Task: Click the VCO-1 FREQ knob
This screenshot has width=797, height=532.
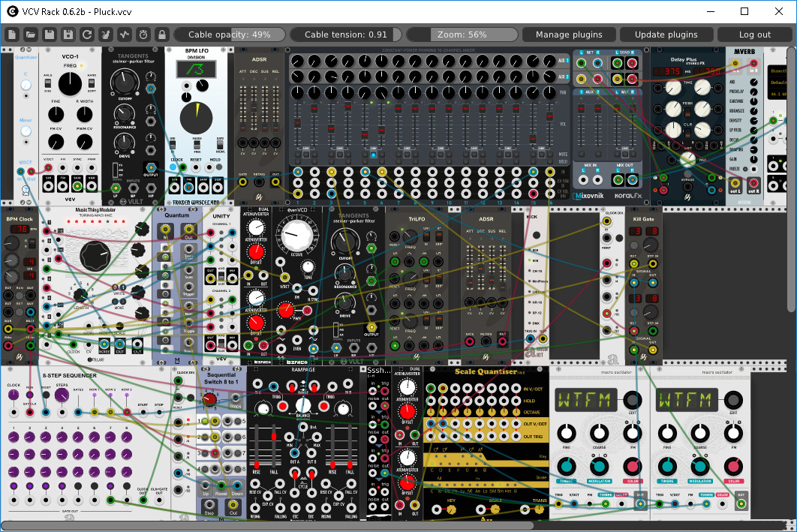Action: pyautogui.click(x=70, y=84)
